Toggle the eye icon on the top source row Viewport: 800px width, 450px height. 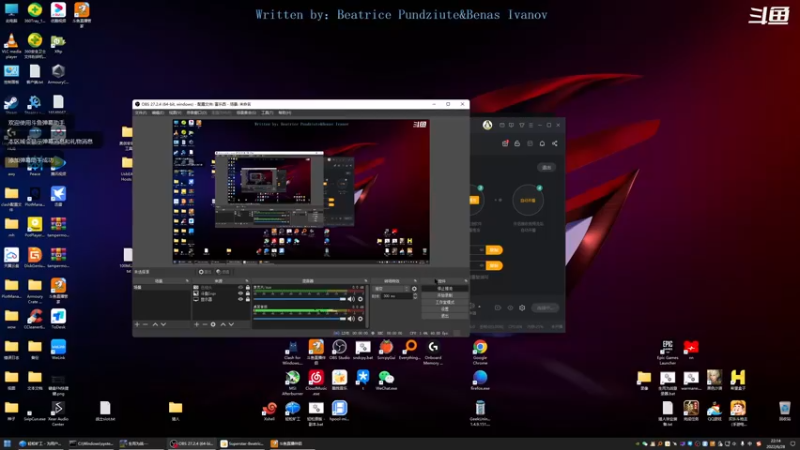tap(240, 288)
